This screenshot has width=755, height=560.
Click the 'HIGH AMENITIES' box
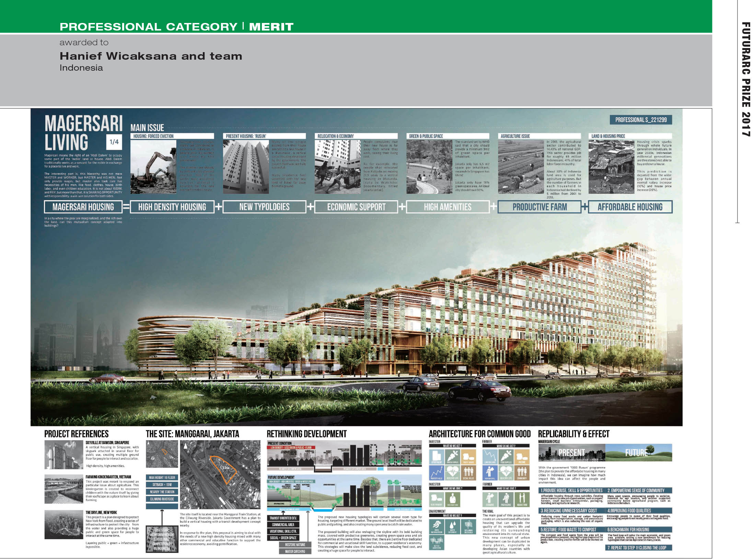pos(448,207)
